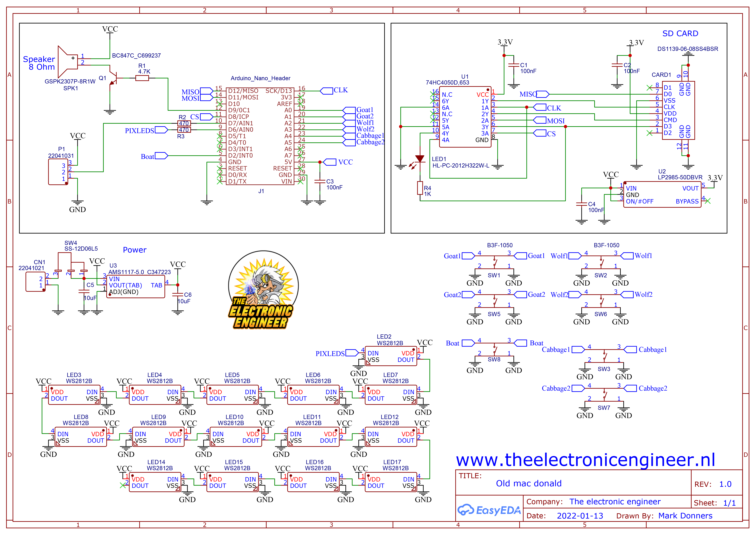Select resistor R3 470 symbol
756x535 pixels.
[x=184, y=130]
